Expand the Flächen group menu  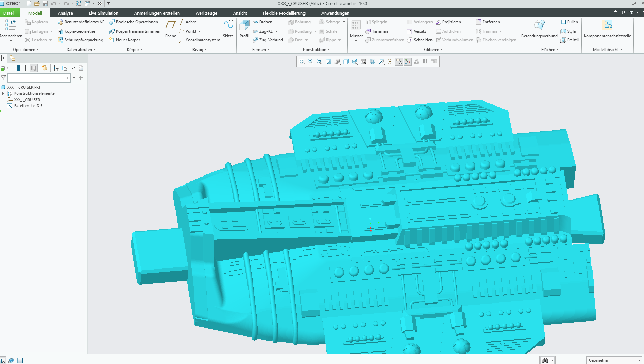click(550, 50)
